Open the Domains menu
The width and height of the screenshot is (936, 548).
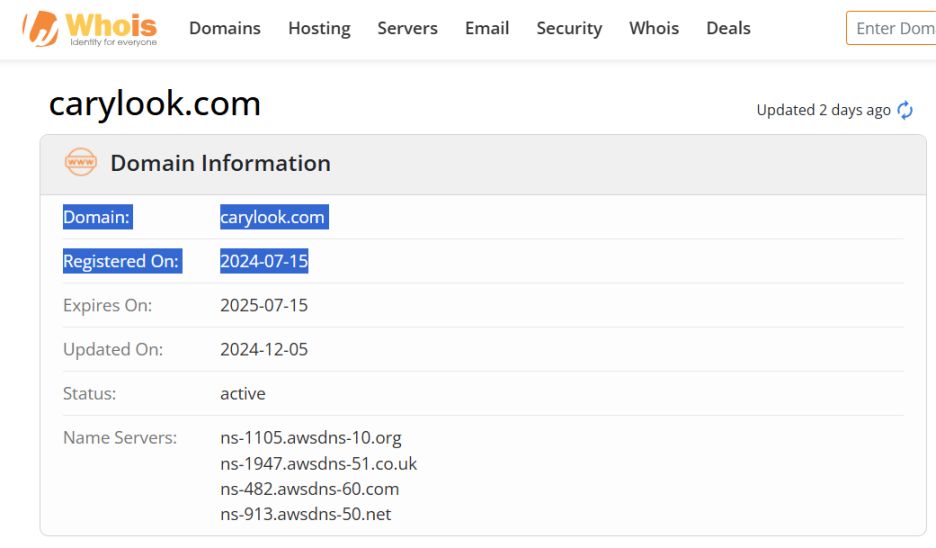click(x=225, y=28)
